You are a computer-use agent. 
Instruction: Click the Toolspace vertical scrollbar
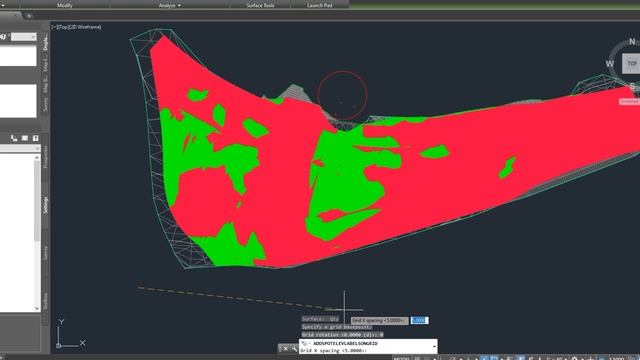[x=37, y=233]
